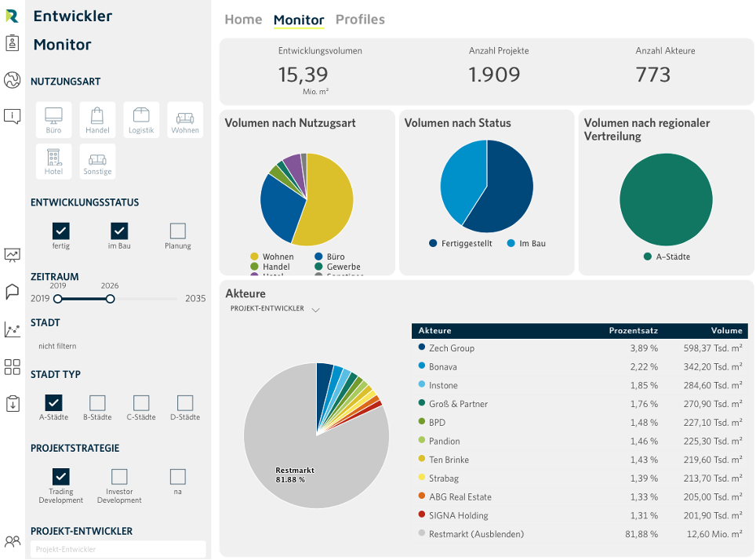Check the B-Städte checkbox
756x560 pixels.
click(x=97, y=402)
